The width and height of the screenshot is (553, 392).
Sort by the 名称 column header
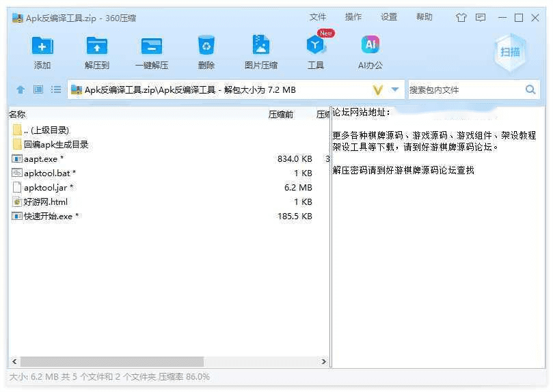17,114
